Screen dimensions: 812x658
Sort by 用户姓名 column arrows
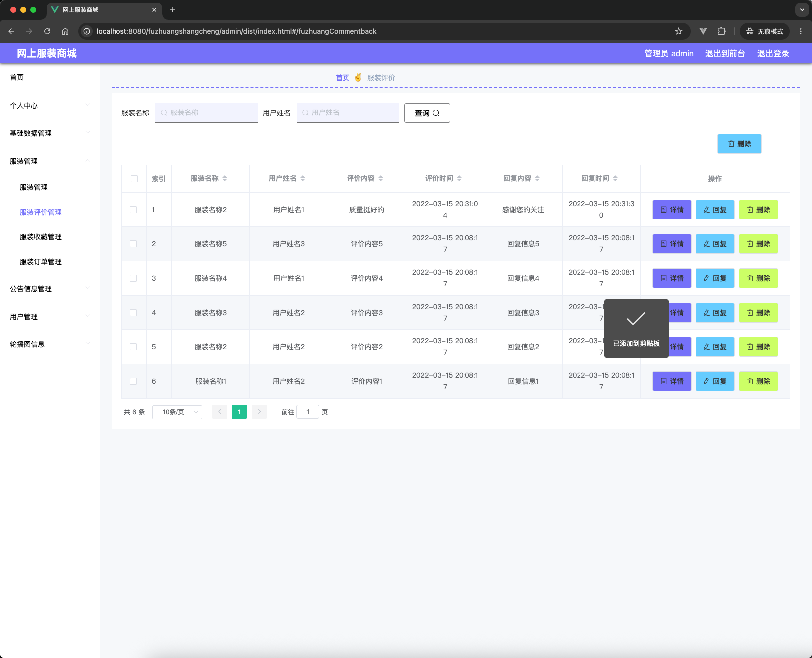click(303, 178)
